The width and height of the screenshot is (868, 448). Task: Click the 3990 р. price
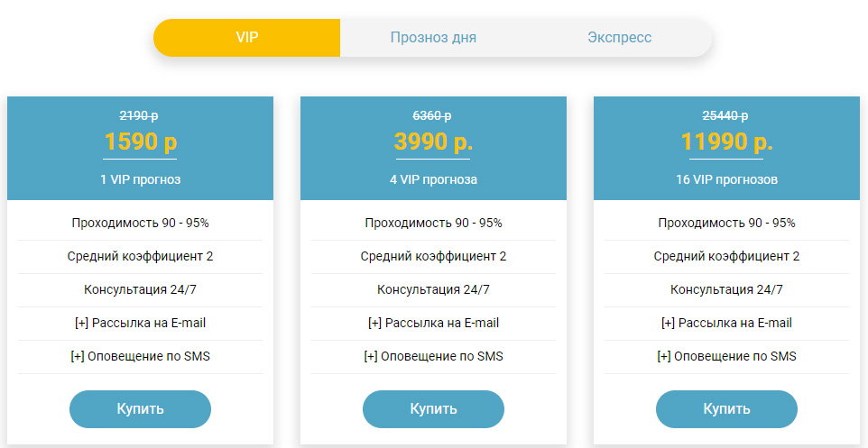click(x=433, y=142)
